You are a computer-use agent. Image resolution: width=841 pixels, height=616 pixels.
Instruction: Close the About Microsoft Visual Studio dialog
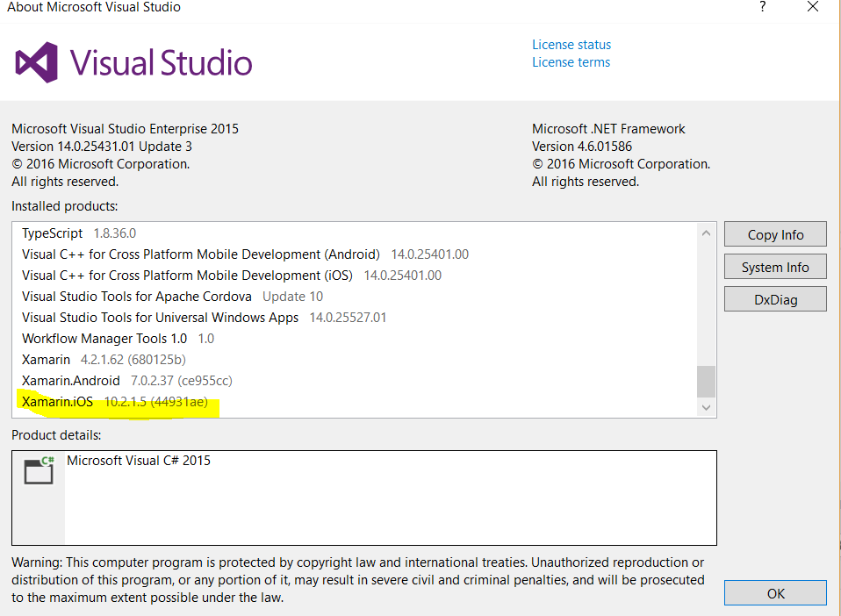(x=813, y=7)
